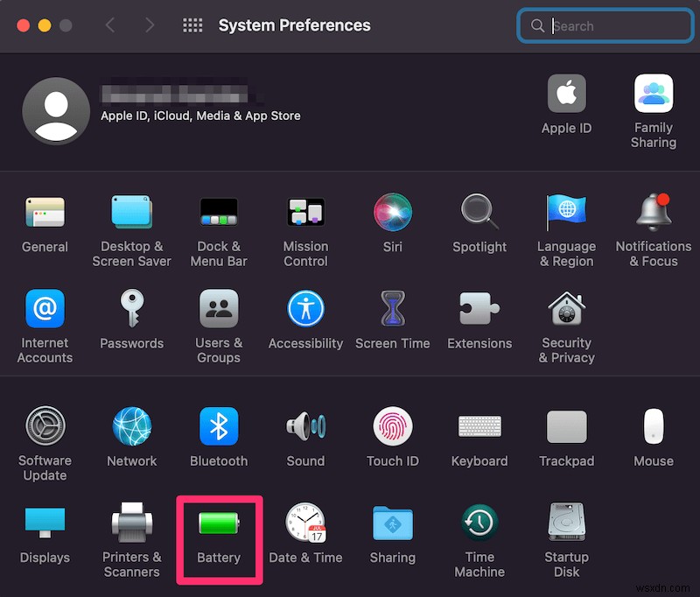
Task: Open Spotlight preferences
Action: 479,213
